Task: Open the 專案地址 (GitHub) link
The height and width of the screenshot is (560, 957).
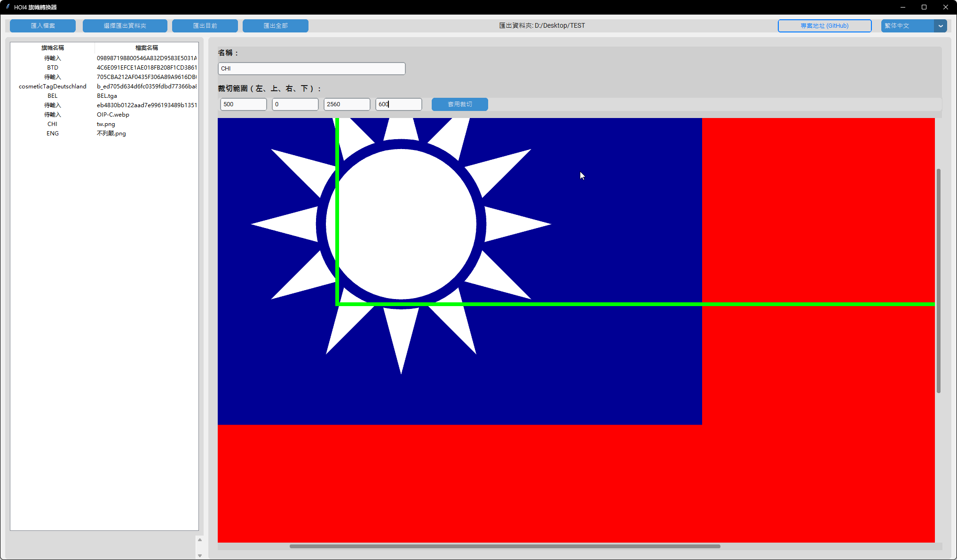Action: 824,26
